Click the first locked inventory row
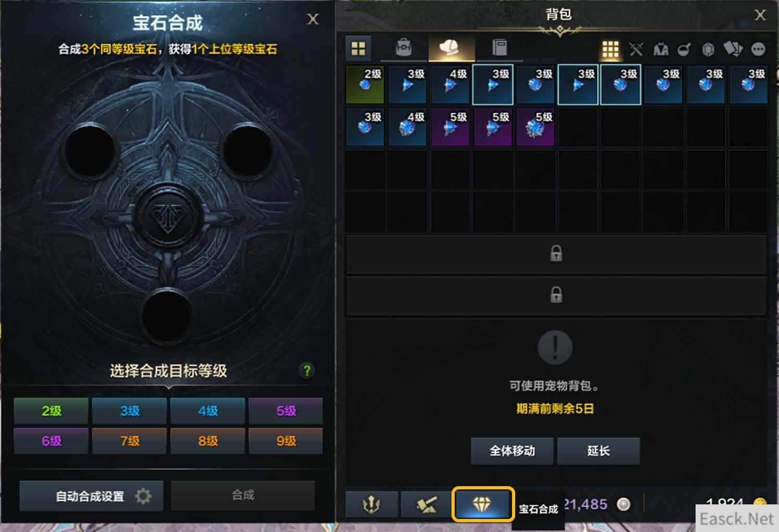 pos(556,254)
